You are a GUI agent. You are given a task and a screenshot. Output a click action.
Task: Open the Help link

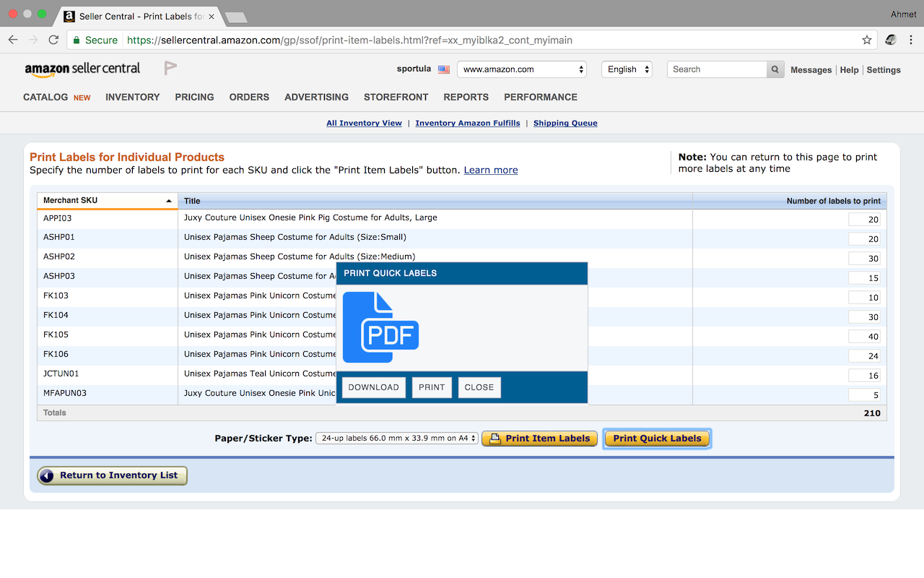coord(850,70)
